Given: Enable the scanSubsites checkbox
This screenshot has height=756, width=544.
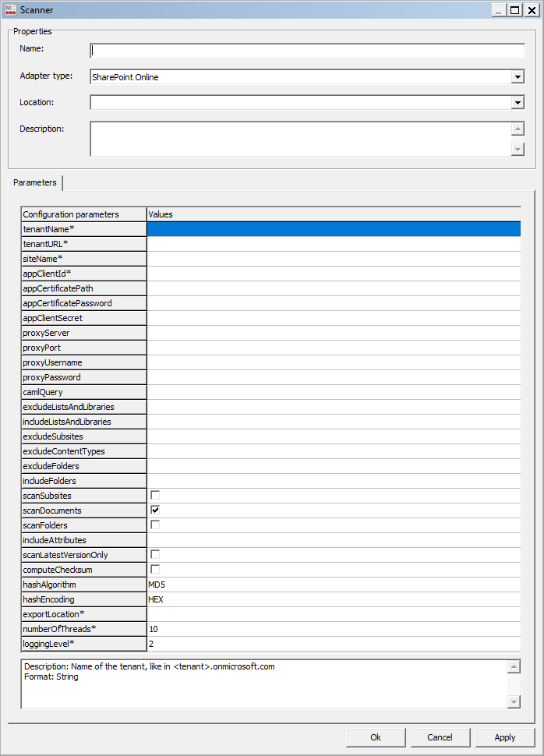Looking at the screenshot, I should (155, 496).
